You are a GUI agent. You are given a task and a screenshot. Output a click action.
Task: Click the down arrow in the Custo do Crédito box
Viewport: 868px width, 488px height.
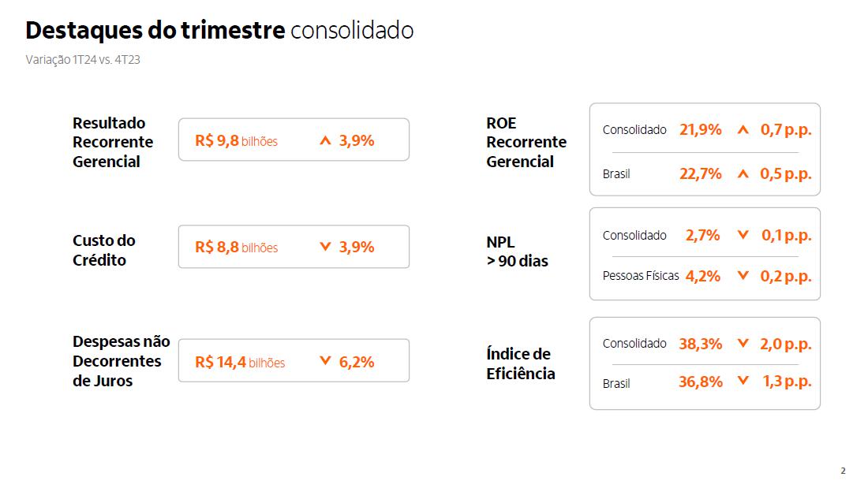(324, 247)
